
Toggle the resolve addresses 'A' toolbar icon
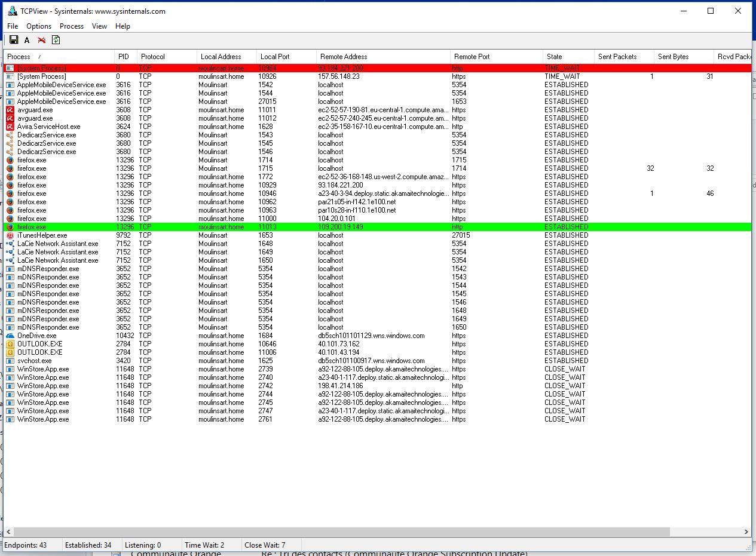coord(27,40)
